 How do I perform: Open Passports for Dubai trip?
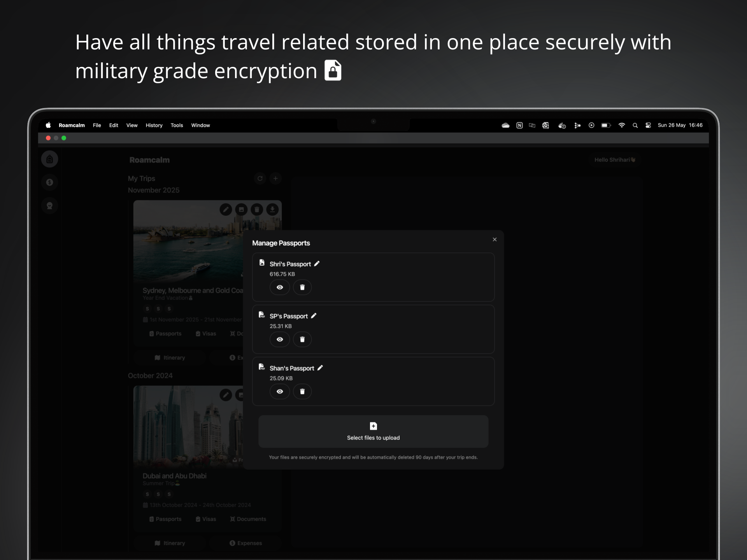coord(165,519)
